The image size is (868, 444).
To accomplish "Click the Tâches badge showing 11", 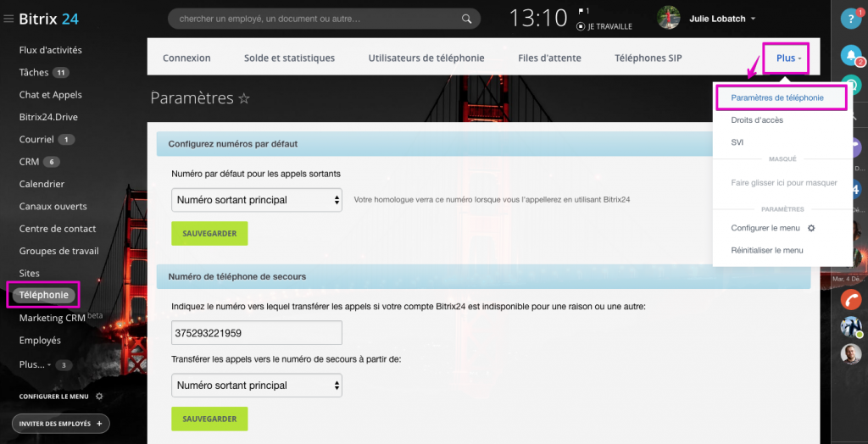I will click(61, 73).
